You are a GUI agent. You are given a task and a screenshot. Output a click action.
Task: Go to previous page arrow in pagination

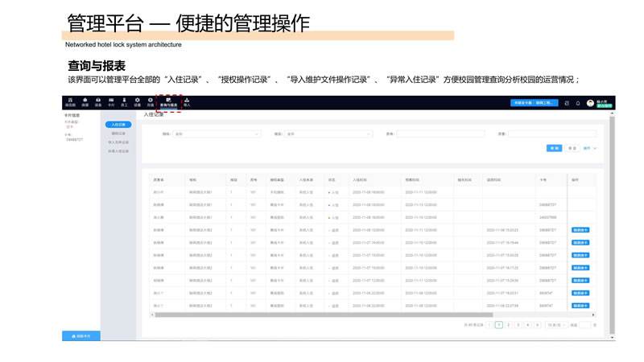coord(489,325)
